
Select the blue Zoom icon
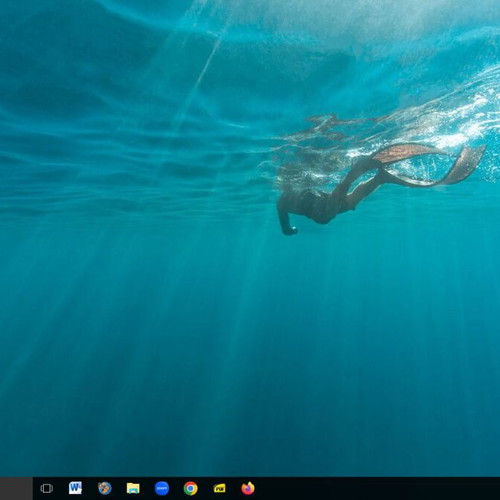click(x=162, y=489)
